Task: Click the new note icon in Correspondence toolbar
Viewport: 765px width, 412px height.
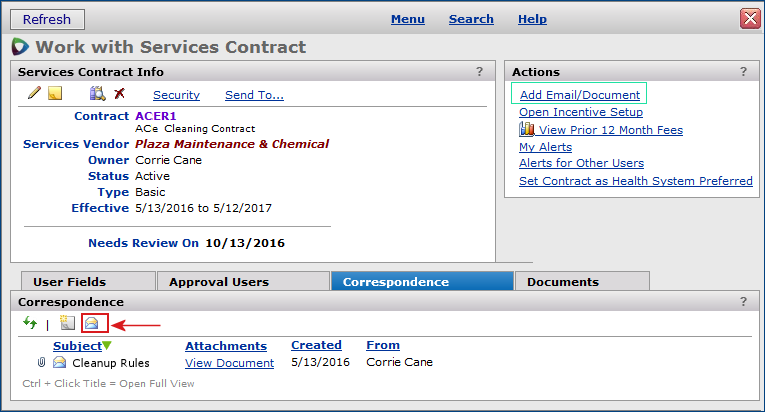Action: tap(67, 323)
